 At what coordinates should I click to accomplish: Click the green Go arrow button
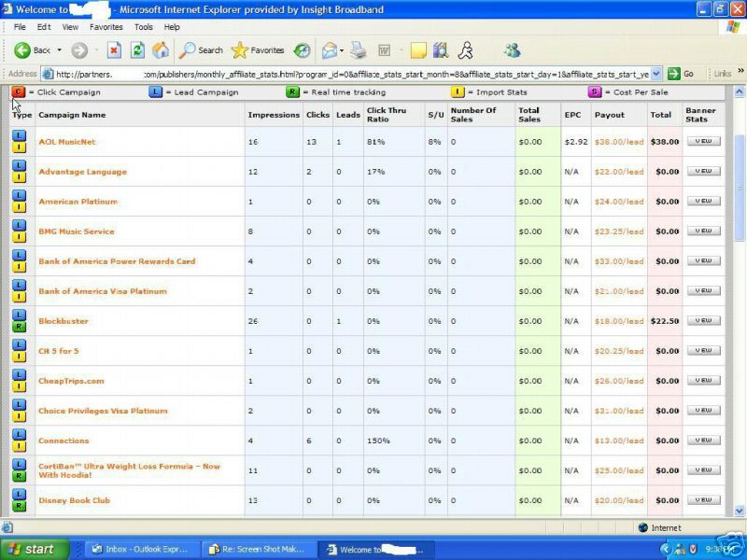[680, 74]
